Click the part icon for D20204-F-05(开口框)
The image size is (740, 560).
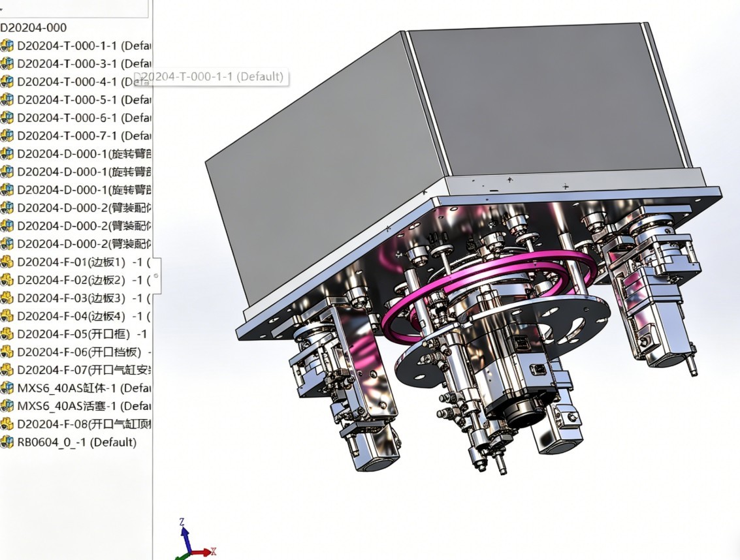(7, 334)
